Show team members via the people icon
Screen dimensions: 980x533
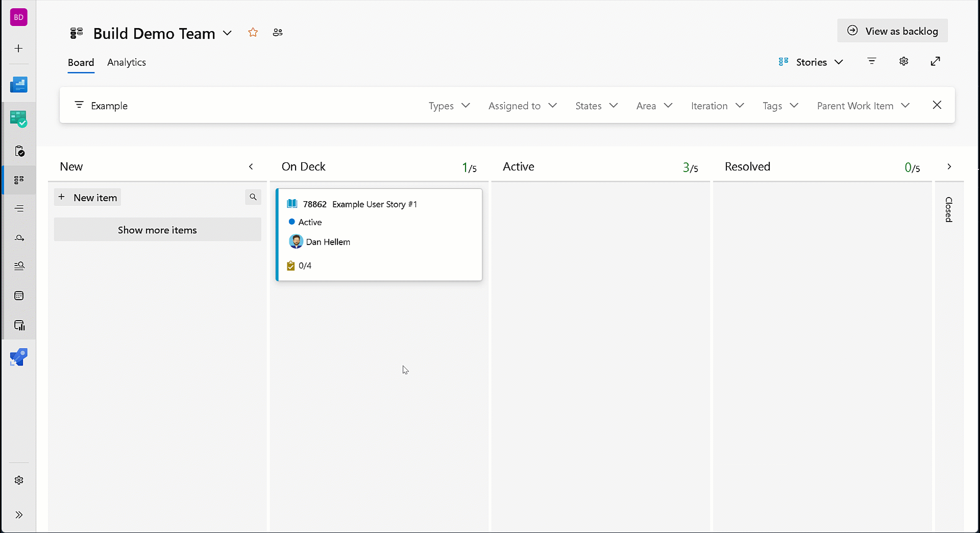pyautogui.click(x=277, y=32)
